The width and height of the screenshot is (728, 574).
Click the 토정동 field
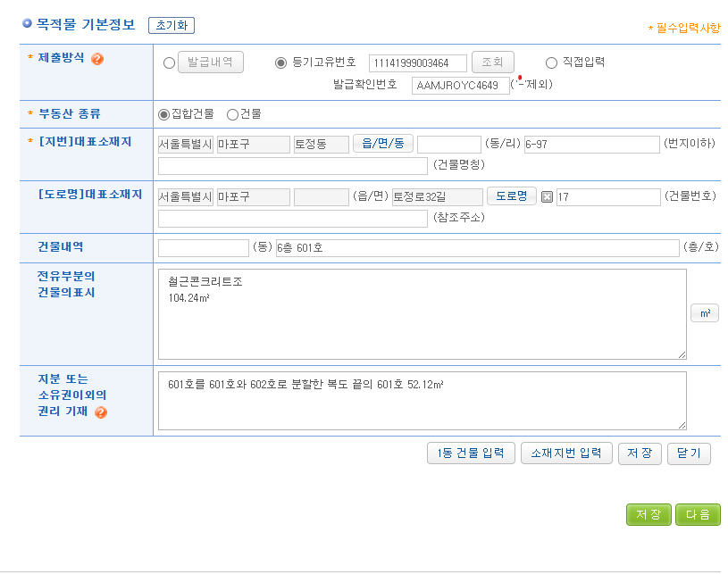pos(322,145)
